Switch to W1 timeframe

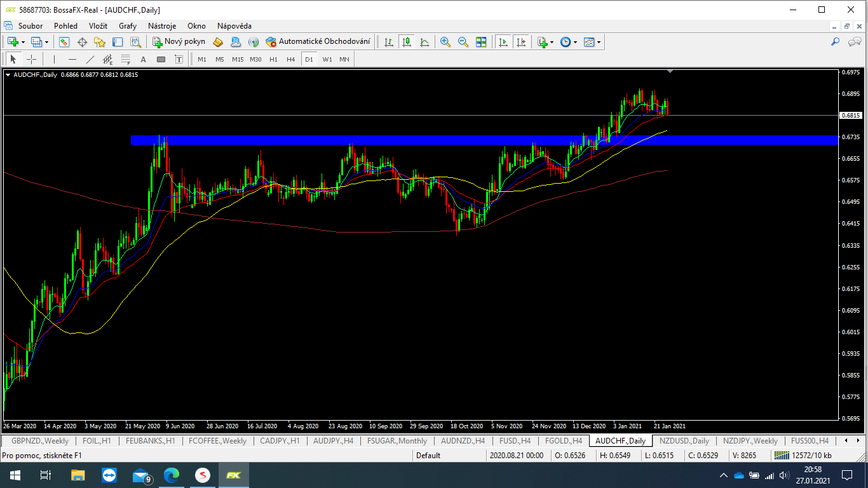(x=327, y=59)
